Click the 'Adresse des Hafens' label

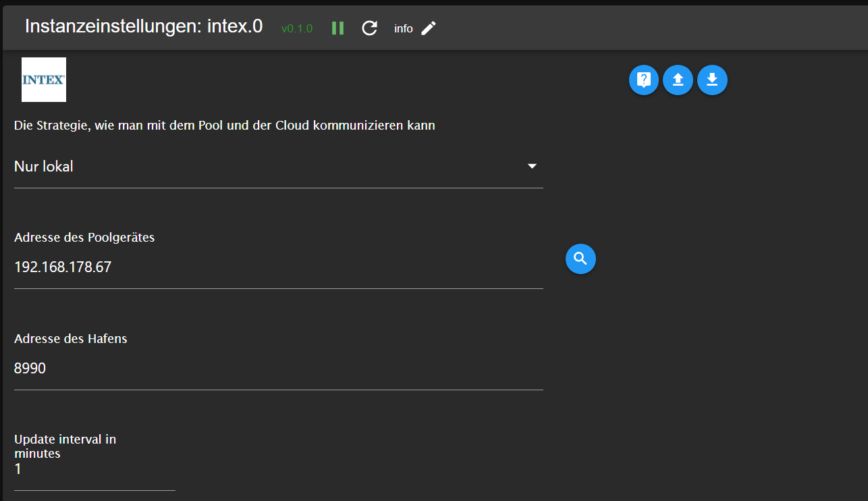coord(71,339)
